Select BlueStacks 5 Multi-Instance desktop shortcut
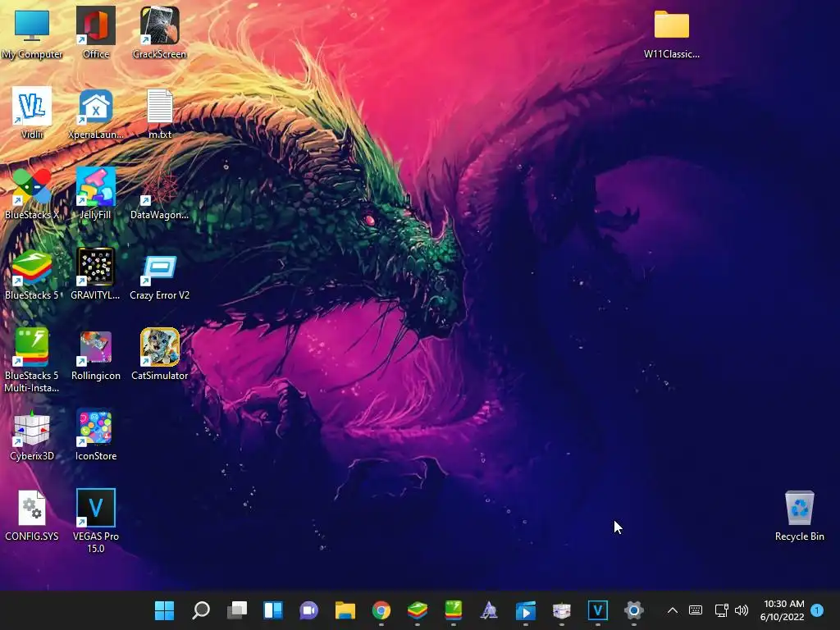The height and width of the screenshot is (630, 840). 32,360
